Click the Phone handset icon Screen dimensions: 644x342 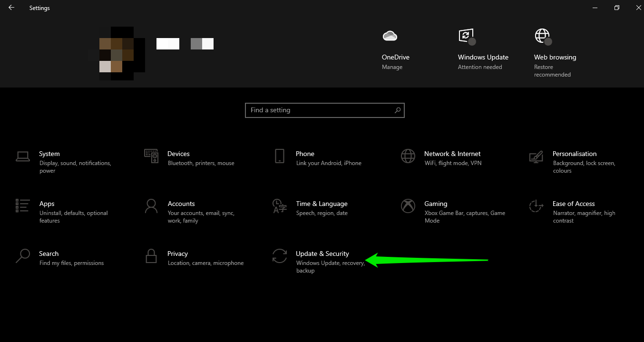[x=280, y=156]
